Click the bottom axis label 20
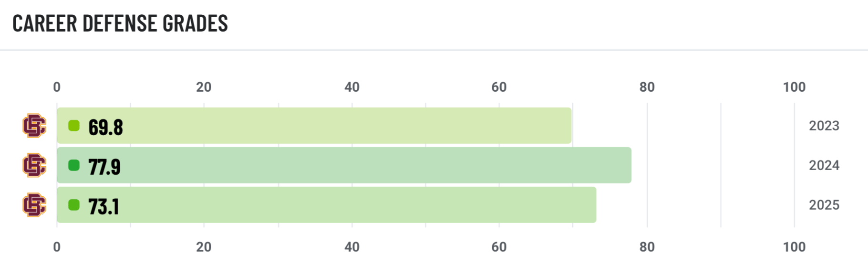This screenshot has width=868, height=278. [204, 247]
